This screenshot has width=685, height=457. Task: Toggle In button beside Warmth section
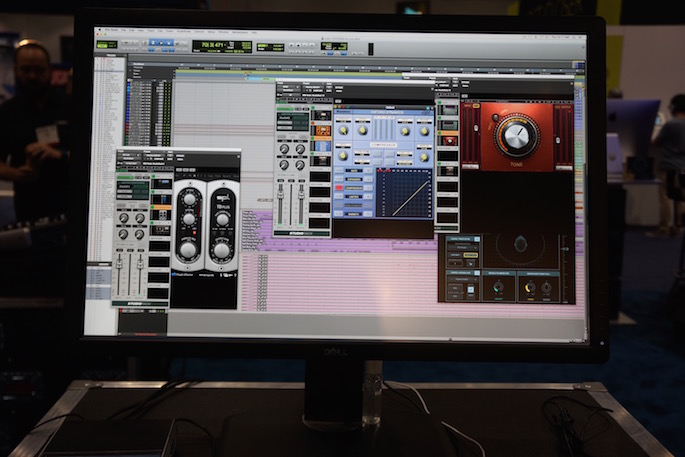tap(339, 214)
